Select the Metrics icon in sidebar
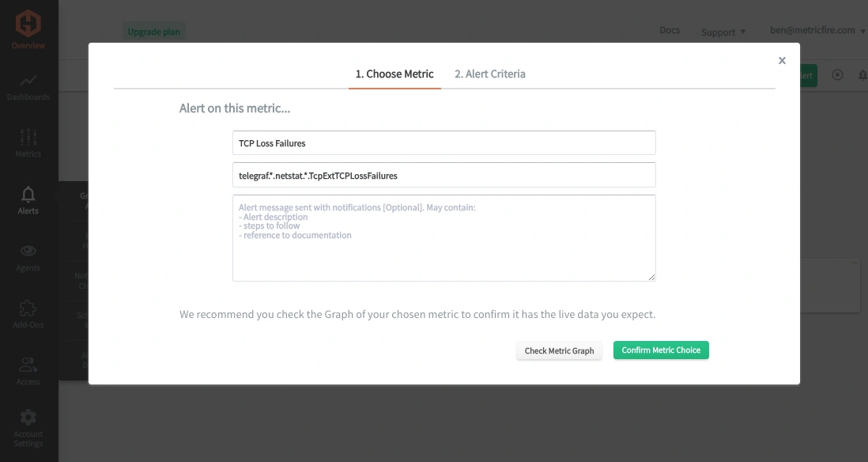 (x=28, y=137)
